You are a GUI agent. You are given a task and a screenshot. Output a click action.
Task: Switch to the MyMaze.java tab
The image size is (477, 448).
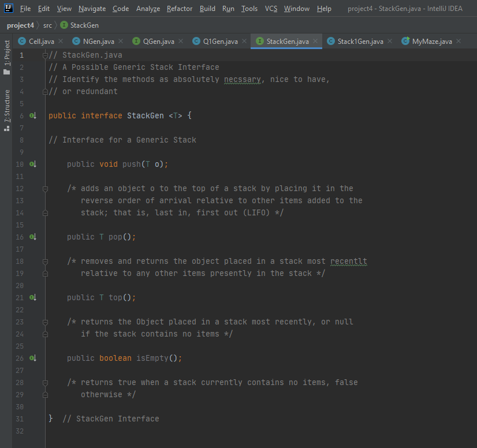[x=432, y=42]
